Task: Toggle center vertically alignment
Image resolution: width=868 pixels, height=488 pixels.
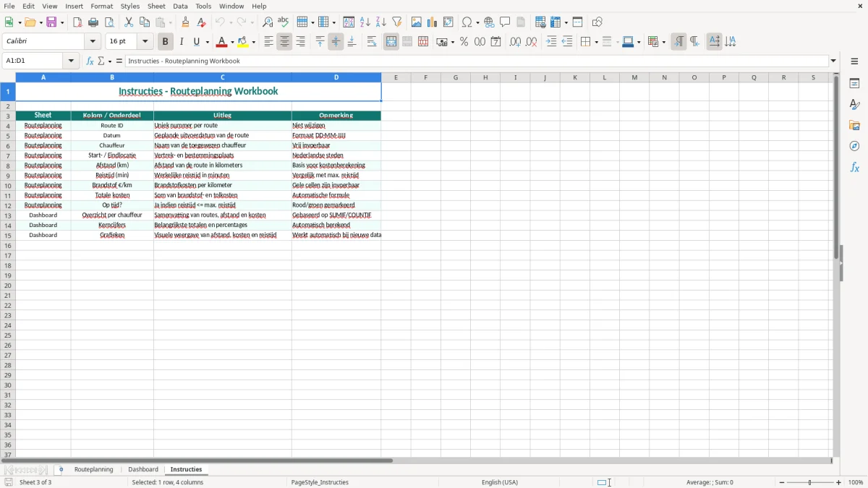Action: (x=336, y=42)
